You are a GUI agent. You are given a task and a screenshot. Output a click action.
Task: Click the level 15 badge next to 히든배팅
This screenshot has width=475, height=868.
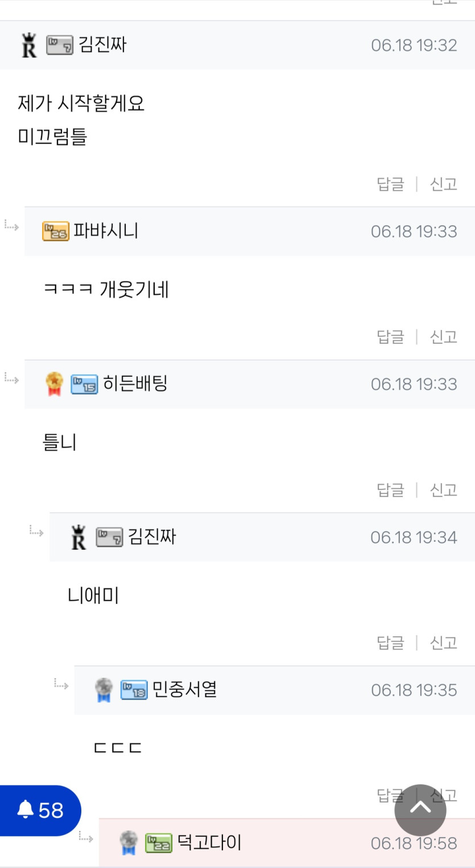tap(84, 384)
